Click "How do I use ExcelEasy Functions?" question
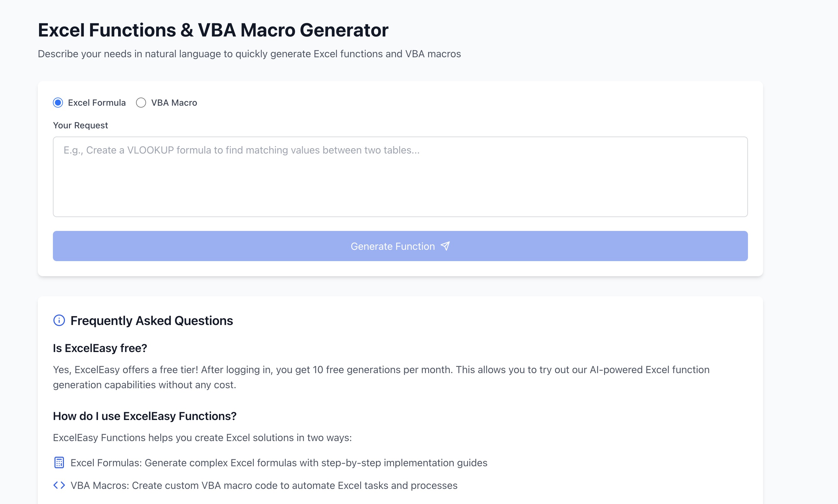 tap(145, 416)
